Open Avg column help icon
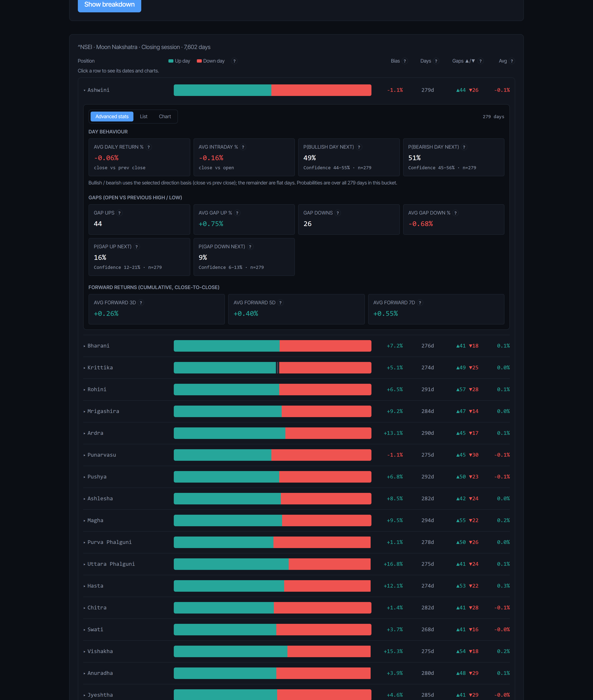Image resolution: width=593 pixels, height=700 pixels. point(512,61)
